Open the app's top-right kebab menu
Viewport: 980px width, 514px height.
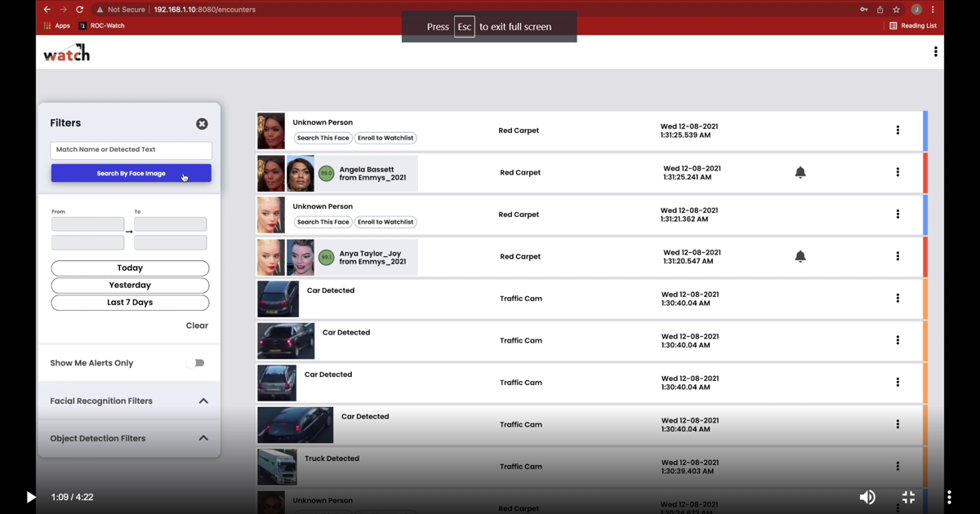(x=935, y=52)
